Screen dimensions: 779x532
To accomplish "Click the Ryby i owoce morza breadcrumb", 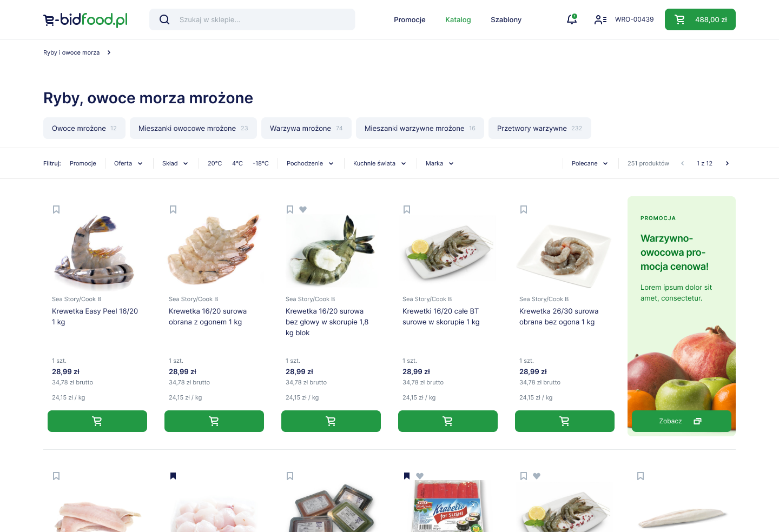I will click(71, 52).
